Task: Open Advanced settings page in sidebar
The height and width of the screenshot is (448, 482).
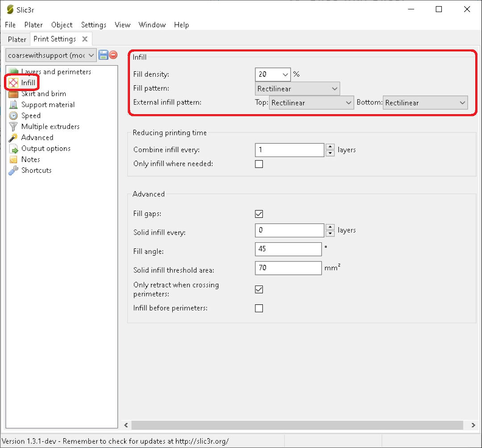Action: (x=37, y=137)
